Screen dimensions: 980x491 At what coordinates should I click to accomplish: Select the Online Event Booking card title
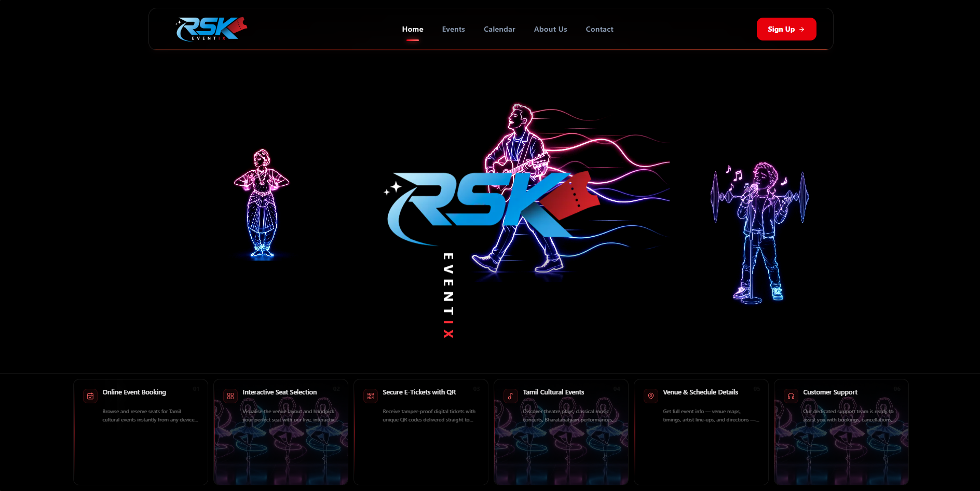(134, 392)
